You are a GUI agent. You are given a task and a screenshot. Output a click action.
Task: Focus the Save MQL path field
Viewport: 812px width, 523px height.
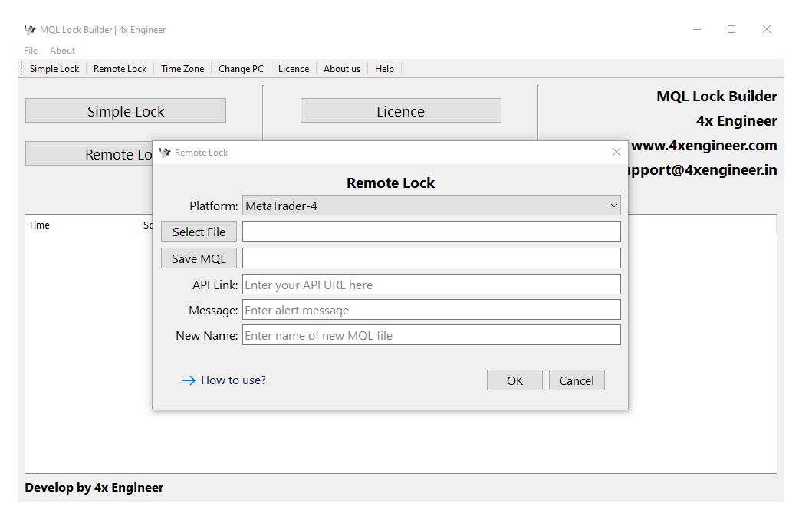tap(432, 258)
